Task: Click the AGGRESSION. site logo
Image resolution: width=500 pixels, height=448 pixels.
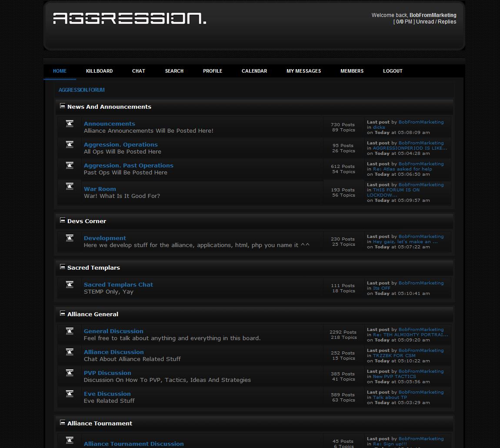Action: [x=130, y=18]
